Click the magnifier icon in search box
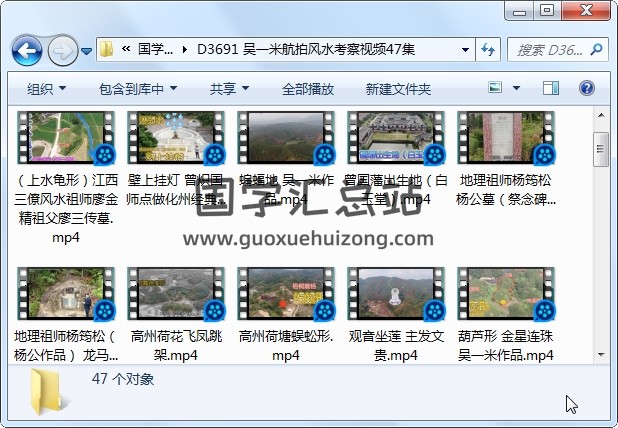618x428 pixels. (x=598, y=49)
